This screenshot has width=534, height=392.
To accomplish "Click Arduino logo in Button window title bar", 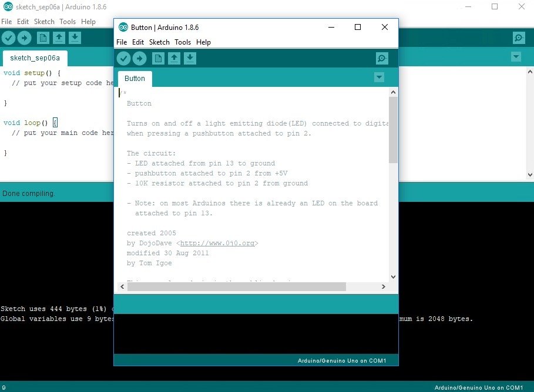I will point(123,27).
